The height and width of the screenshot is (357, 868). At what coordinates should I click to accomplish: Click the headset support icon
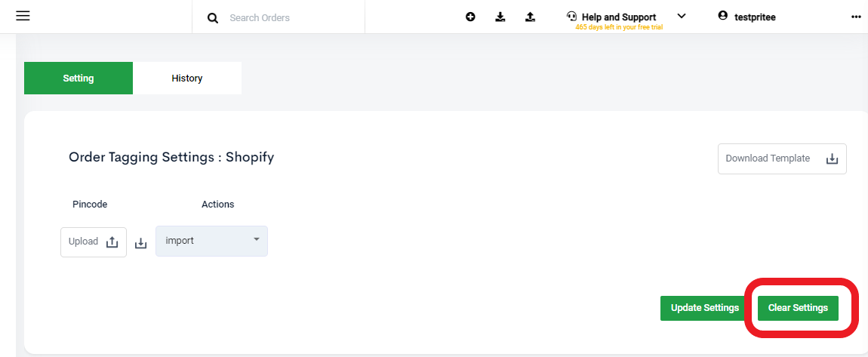tap(572, 16)
